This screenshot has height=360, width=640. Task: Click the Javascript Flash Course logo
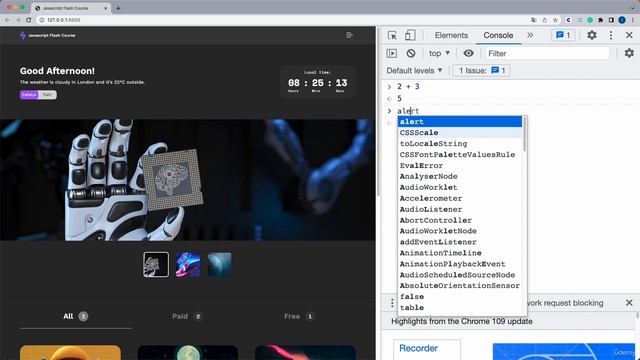(48, 36)
